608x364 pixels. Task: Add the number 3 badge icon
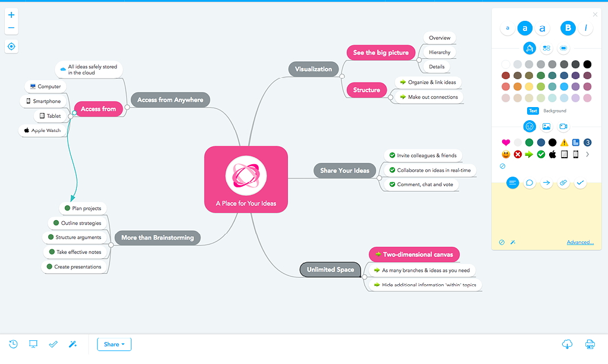click(587, 142)
